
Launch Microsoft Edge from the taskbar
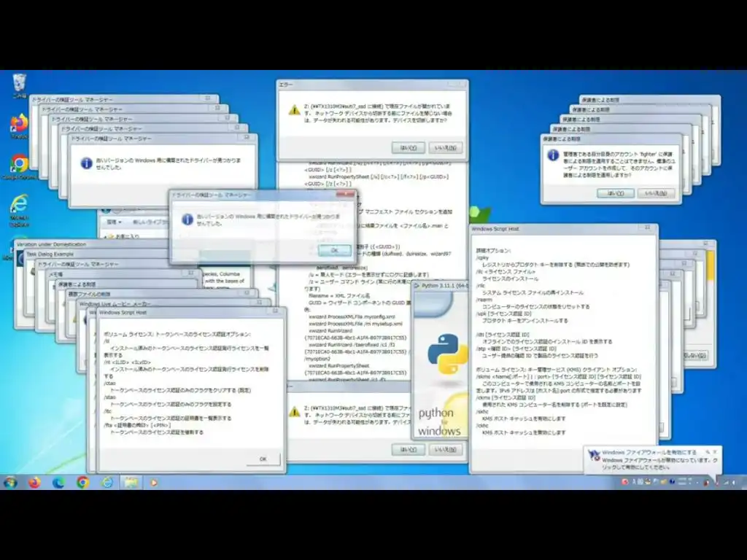click(x=58, y=483)
